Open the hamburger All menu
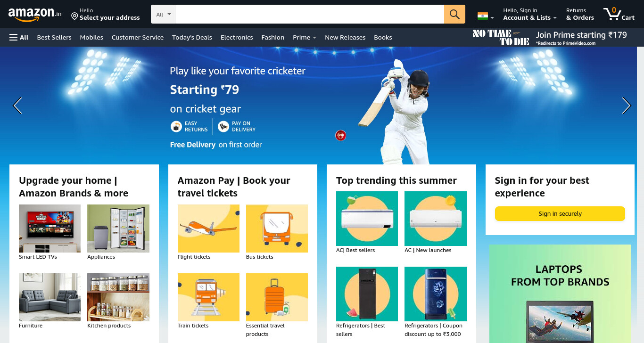644x343 pixels. pyautogui.click(x=19, y=37)
